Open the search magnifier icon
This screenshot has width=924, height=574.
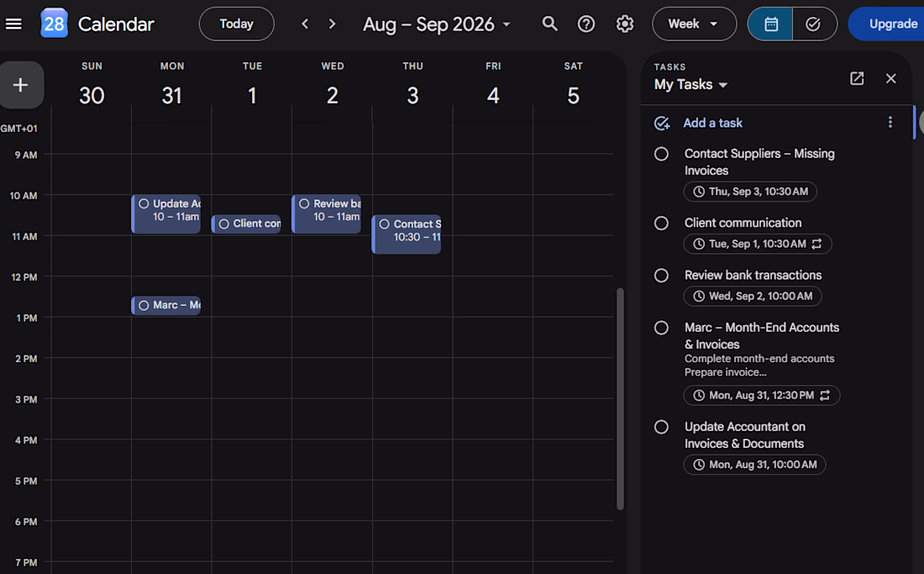click(x=550, y=24)
